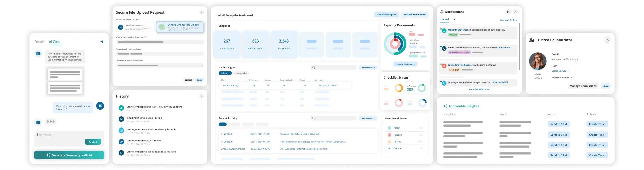
Task: Click the plus icon beside Add More Details
Action: [x=572, y=78]
